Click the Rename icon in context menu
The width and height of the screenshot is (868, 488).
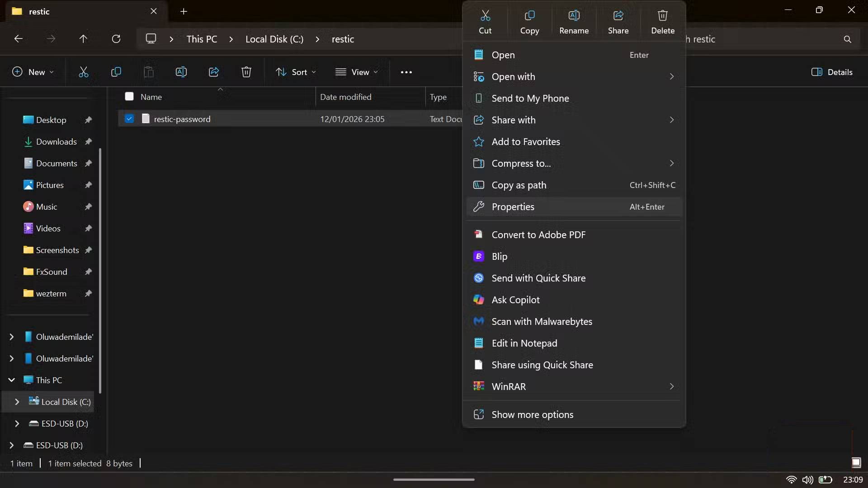[574, 16]
